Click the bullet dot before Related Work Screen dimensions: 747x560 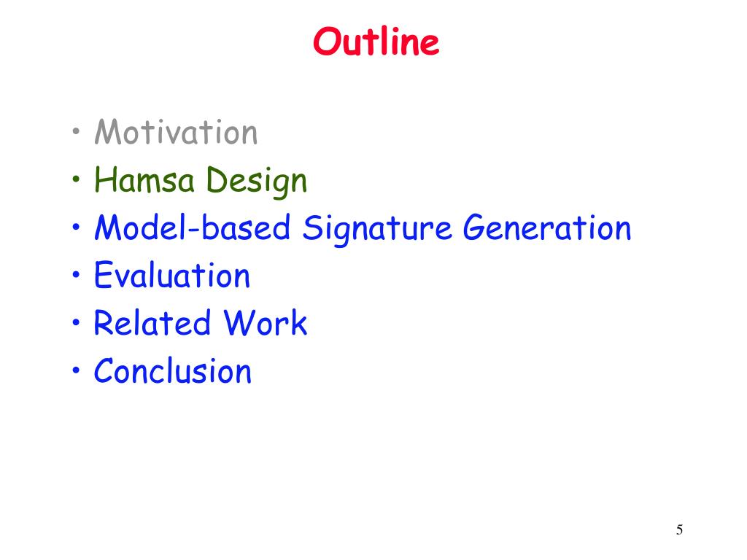point(76,322)
